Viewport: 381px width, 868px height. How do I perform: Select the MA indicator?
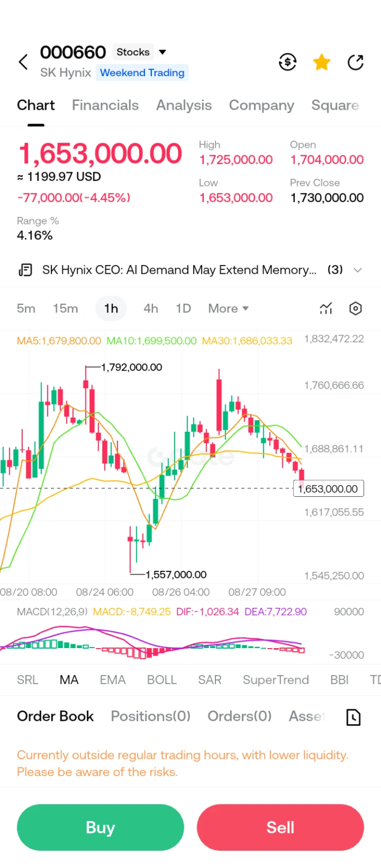pyautogui.click(x=69, y=680)
